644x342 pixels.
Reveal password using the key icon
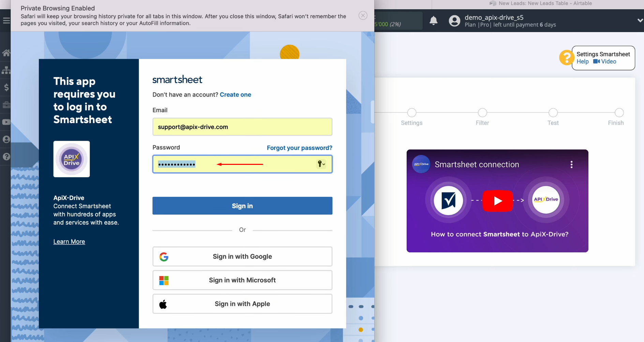click(x=319, y=164)
